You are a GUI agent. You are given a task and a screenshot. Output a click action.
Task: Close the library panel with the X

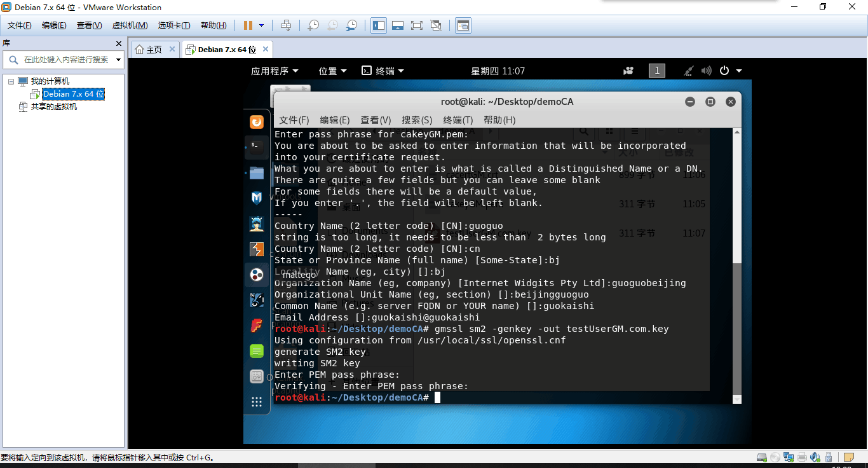(118, 43)
